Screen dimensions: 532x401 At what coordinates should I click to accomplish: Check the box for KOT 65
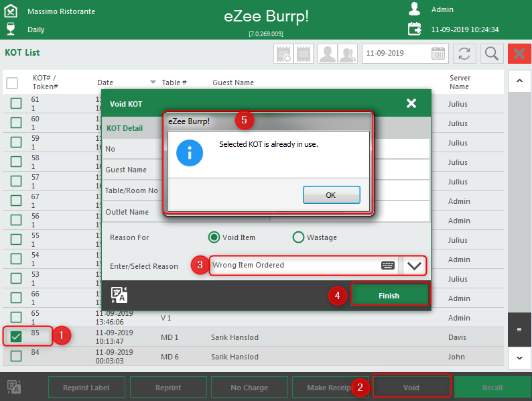coord(16,317)
